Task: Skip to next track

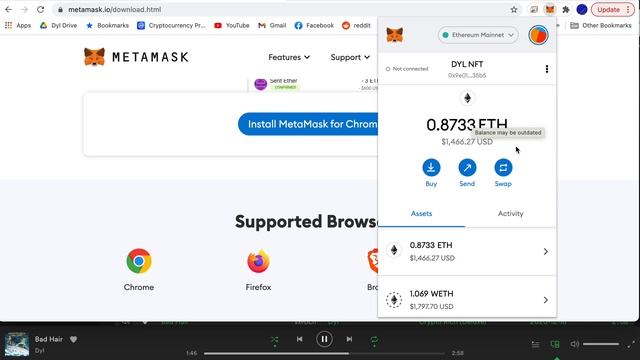Action: click(349, 339)
